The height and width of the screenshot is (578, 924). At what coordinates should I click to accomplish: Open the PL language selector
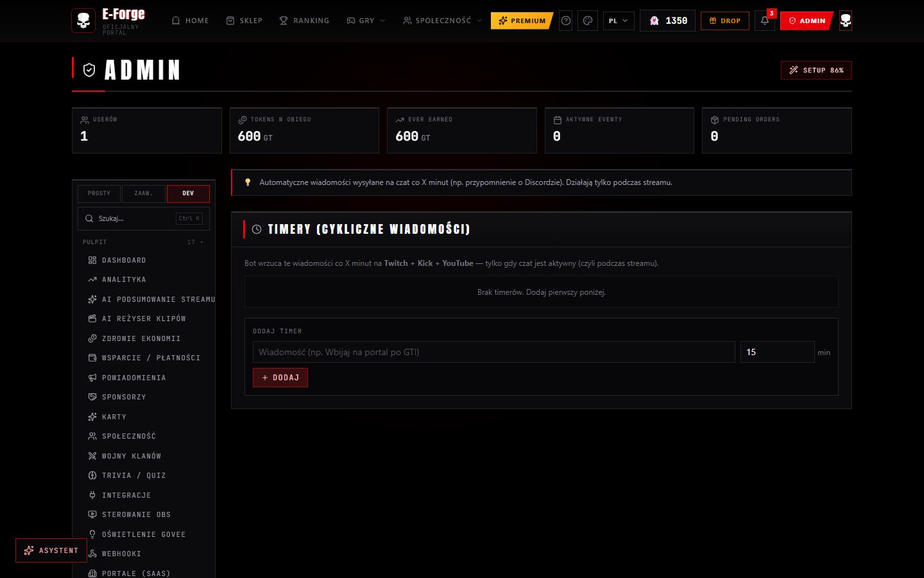619,21
